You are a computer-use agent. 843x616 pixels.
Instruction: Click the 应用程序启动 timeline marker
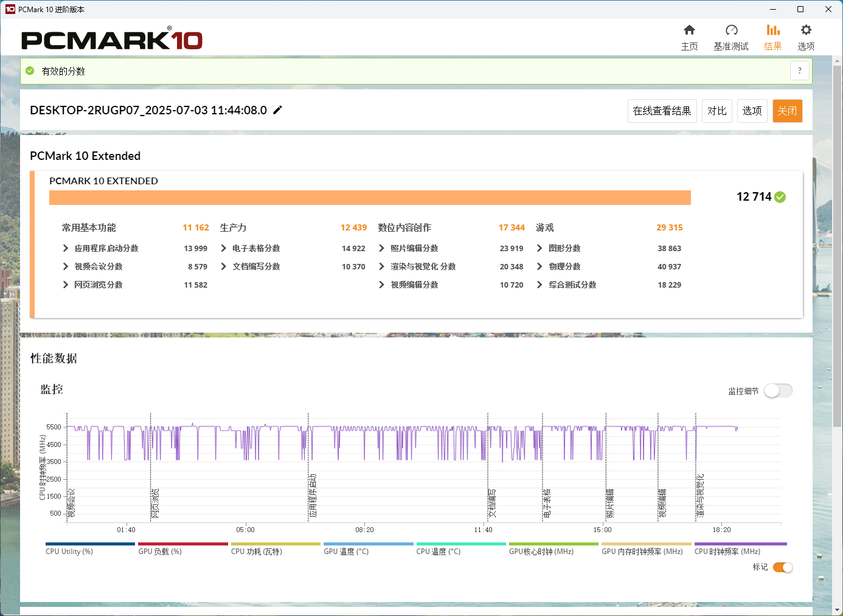pos(313,496)
